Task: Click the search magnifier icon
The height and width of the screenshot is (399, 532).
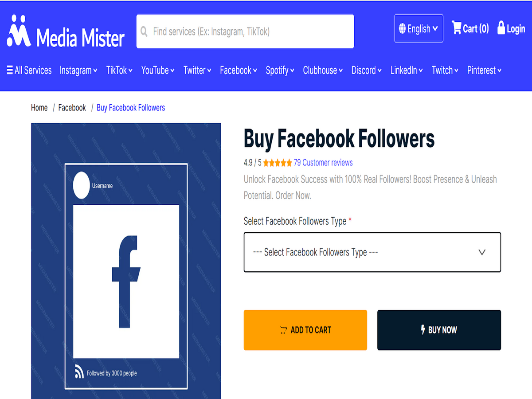Action: (144, 31)
